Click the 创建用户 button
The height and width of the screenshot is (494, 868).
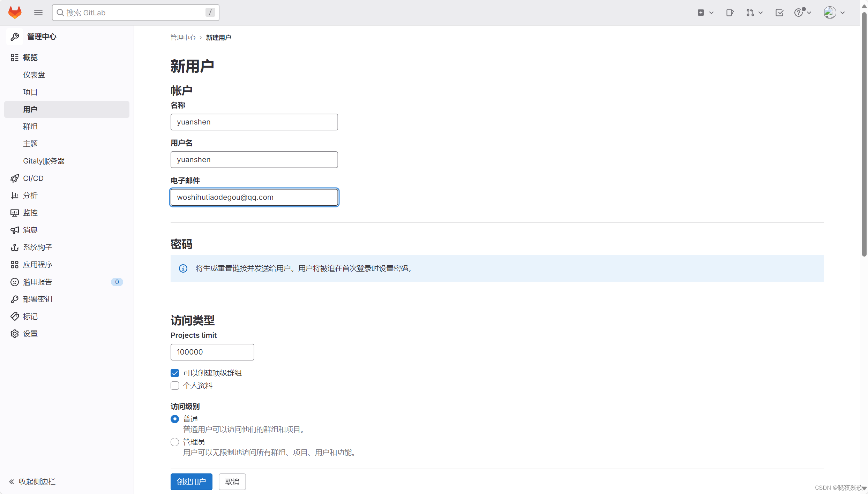pyautogui.click(x=191, y=482)
